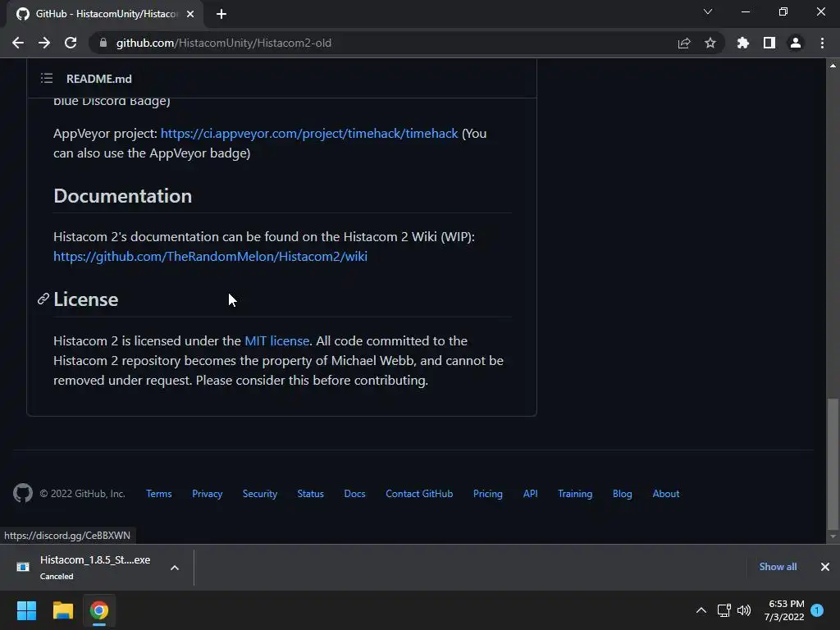Open Chrome from the taskbar
Image resolution: width=840 pixels, height=630 pixels.
[x=99, y=610]
